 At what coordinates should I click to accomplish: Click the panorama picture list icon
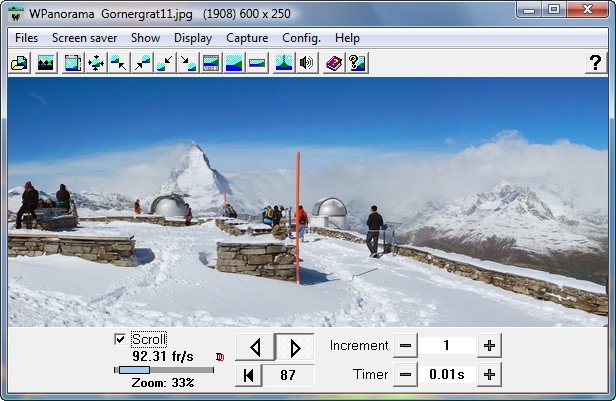(x=45, y=63)
